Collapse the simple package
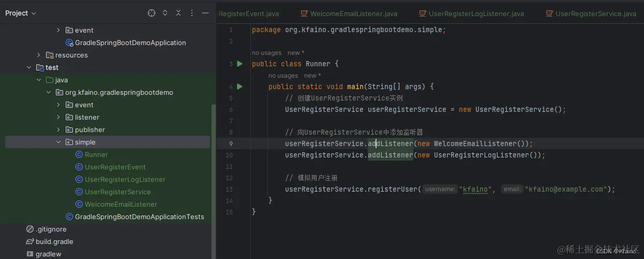Image resolution: width=644 pixels, height=259 pixels. click(x=58, y=142)
